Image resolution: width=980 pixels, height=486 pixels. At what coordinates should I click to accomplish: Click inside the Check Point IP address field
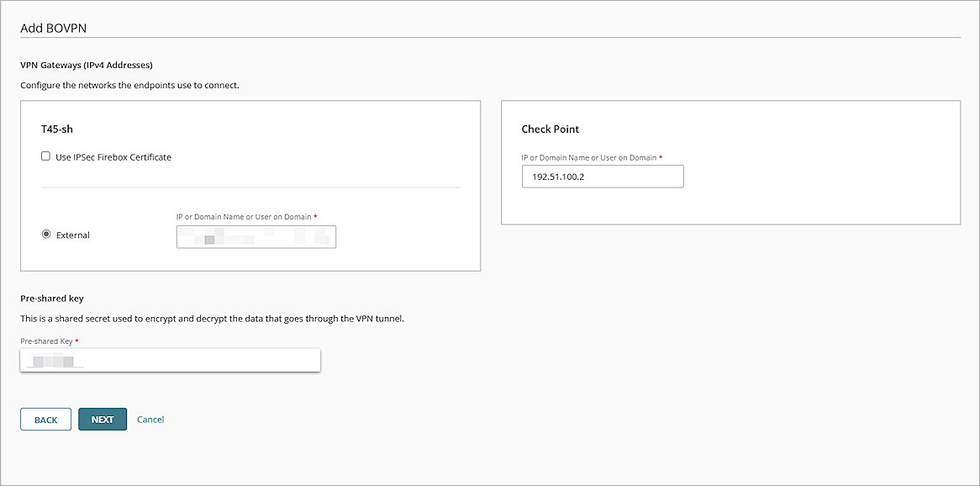pos(602,177)
